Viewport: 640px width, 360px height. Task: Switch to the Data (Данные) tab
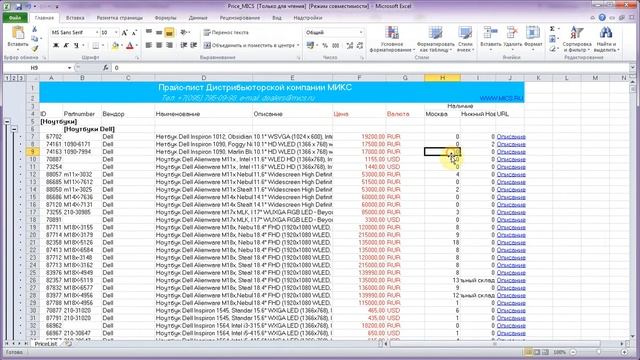(198, 18)
